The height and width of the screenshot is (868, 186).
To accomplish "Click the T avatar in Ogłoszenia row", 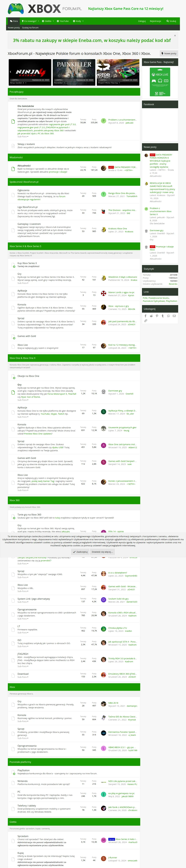I will (104, 194).
